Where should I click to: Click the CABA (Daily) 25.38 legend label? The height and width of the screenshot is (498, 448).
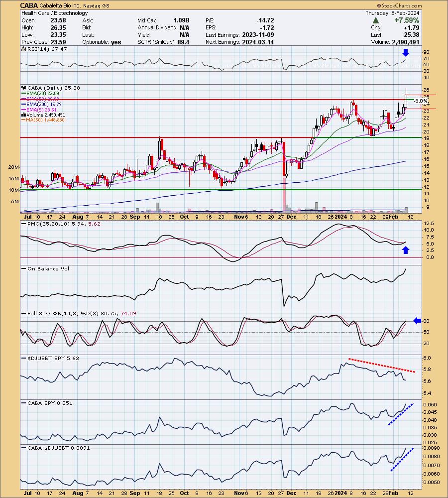[x=54, y=88]
